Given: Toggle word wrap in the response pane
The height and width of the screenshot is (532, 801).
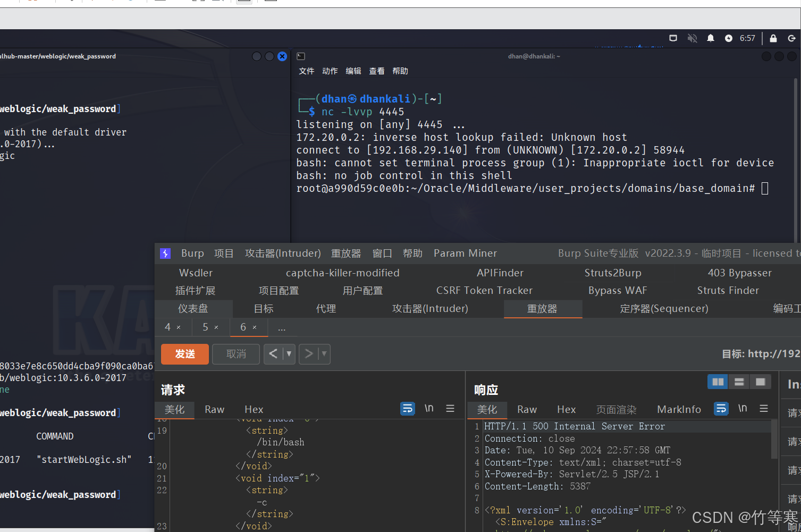Looking at the screenshot, I should click(x=721, y=408).
